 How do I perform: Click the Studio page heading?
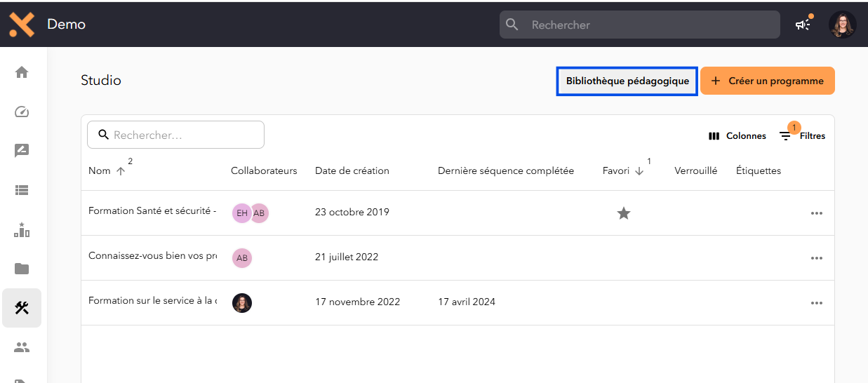tap(101, 81)
